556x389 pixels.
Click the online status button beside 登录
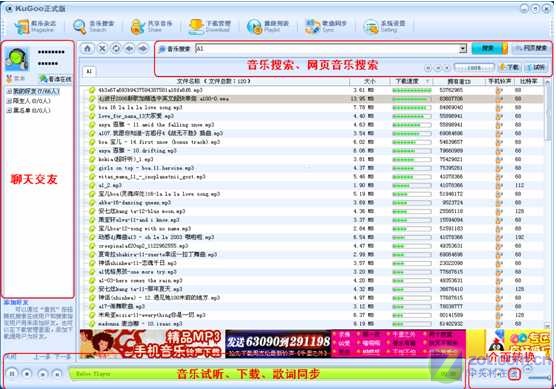[56, 79]
